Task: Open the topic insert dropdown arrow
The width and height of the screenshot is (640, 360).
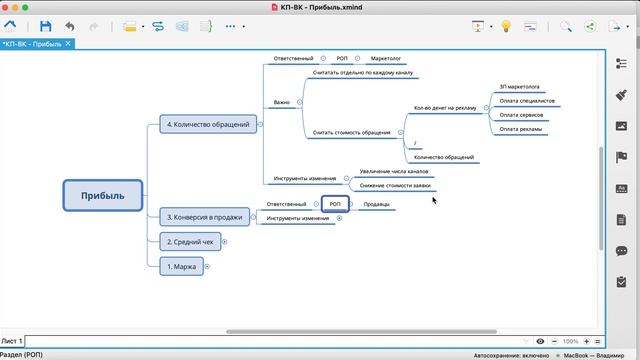Action: tap(143, 27)
